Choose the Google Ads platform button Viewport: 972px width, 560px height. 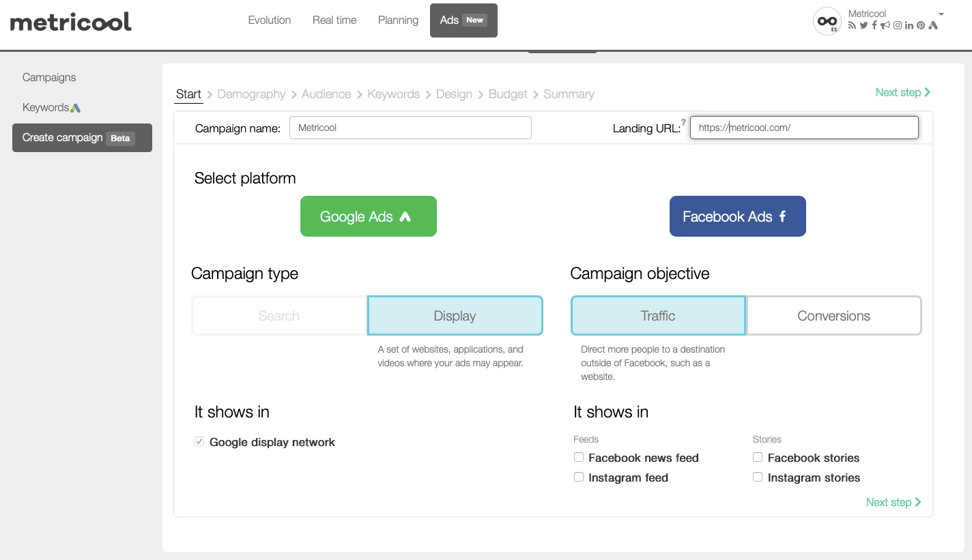[x=369, y=216]
